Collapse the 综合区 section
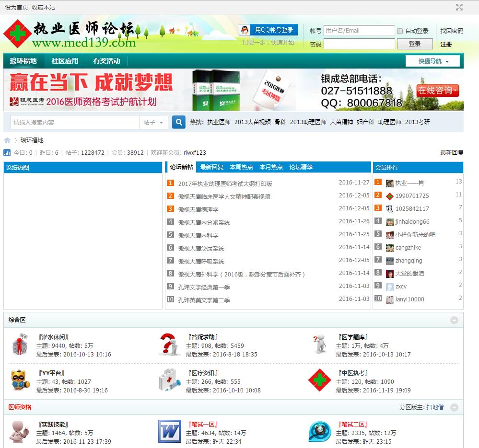The height and width of the screenshot is (448, 479). click(x=454, y=320)
